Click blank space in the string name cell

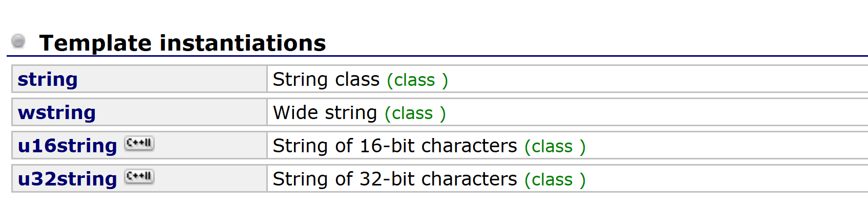pos(172,79)
